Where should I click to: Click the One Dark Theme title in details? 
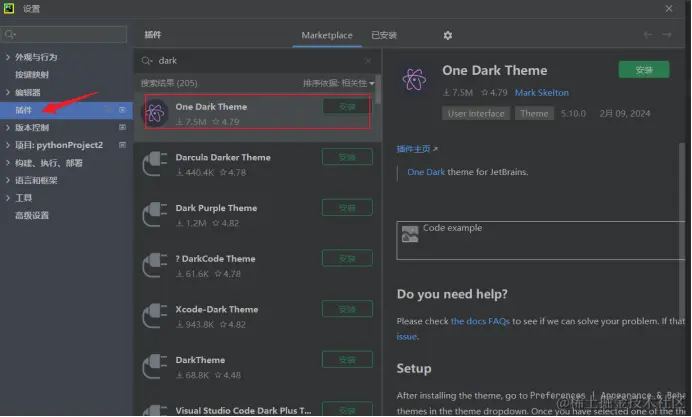[495, 71]
